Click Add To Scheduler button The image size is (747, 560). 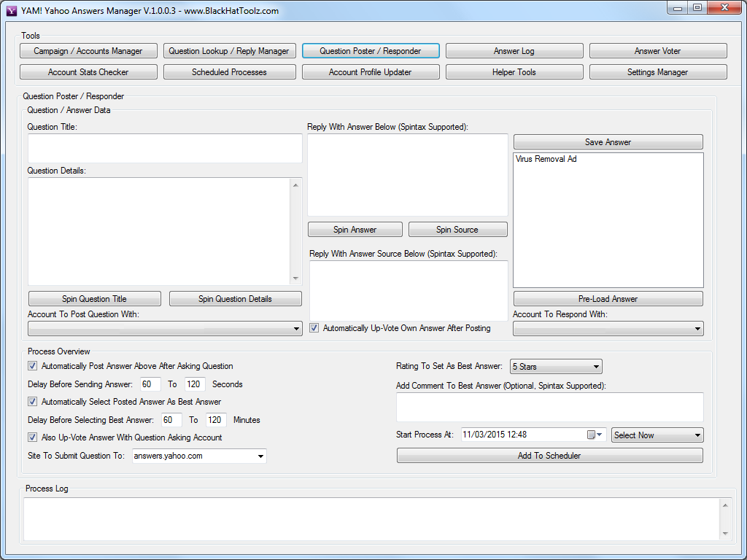point(549,456)
